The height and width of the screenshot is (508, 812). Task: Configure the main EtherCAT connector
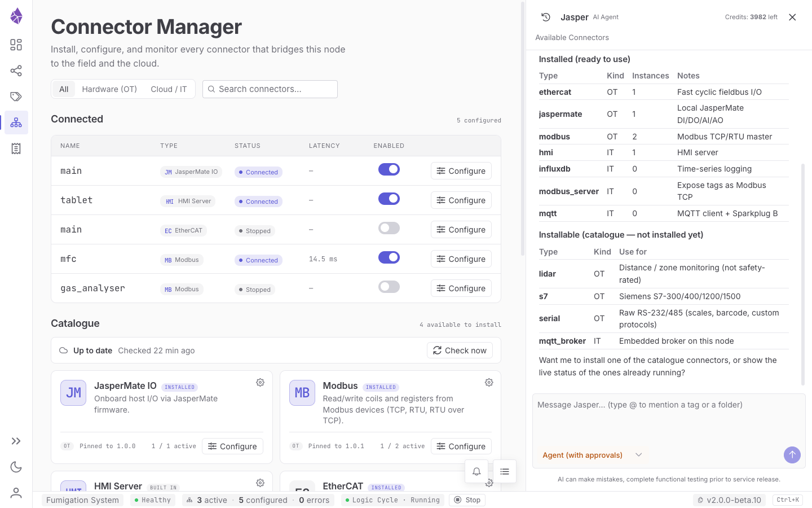(461, 230)
